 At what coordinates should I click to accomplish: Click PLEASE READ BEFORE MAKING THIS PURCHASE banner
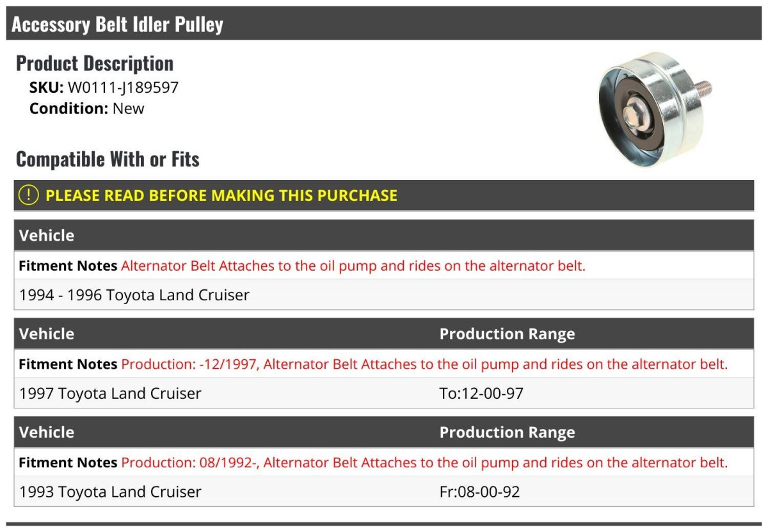[x=384, y=195]
